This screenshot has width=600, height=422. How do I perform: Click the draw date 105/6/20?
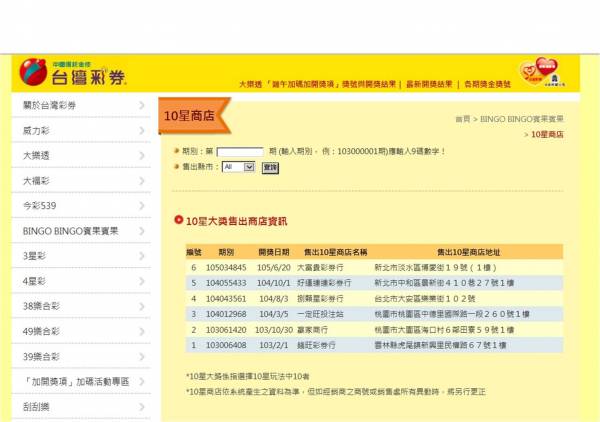point(274,267)
